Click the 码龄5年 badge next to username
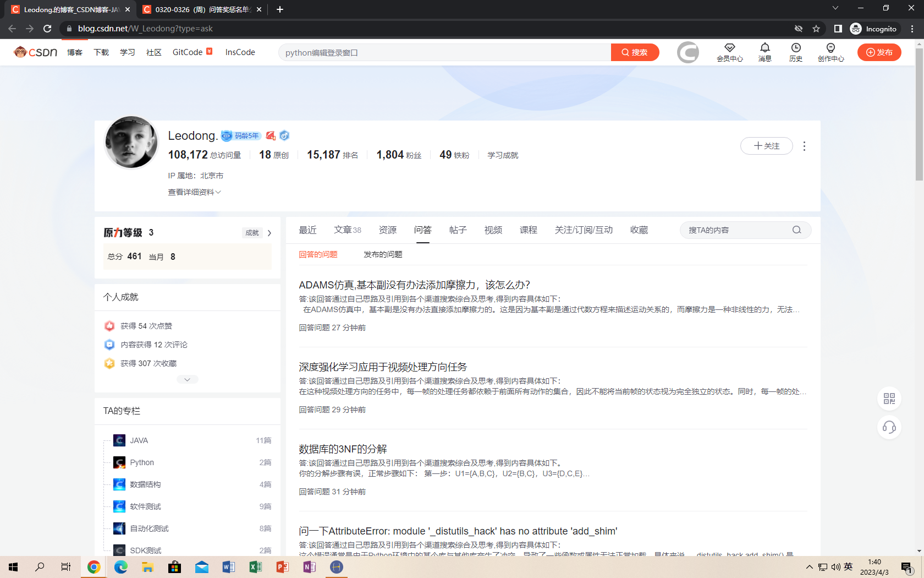Screen dimensions: 924x578 [x=241, y=136]
